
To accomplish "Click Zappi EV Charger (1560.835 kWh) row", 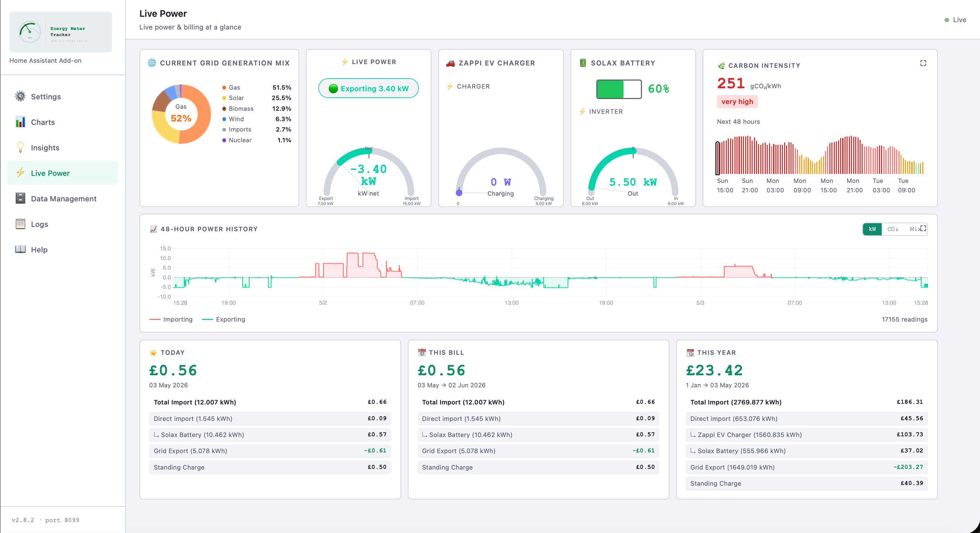I will click(807, 434).
